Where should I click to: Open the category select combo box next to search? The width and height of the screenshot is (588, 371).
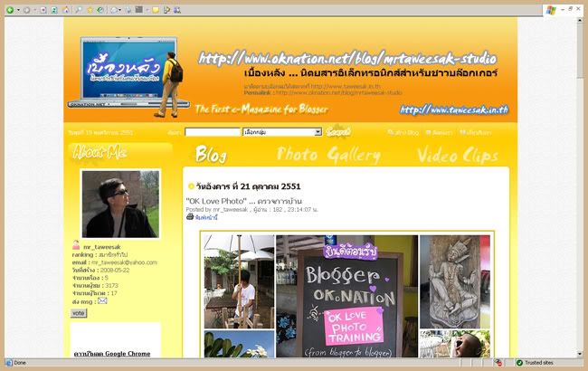[282, 132]
